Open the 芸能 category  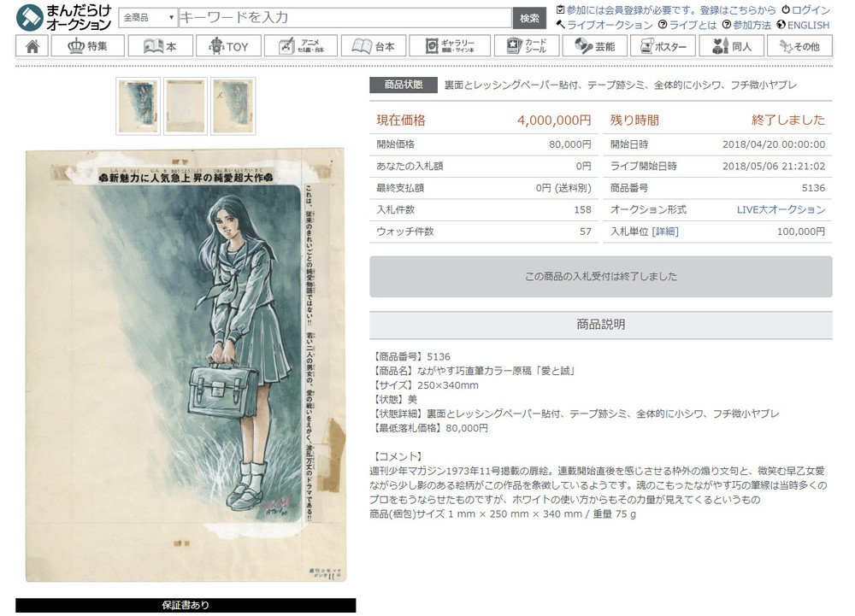[595, 46]
